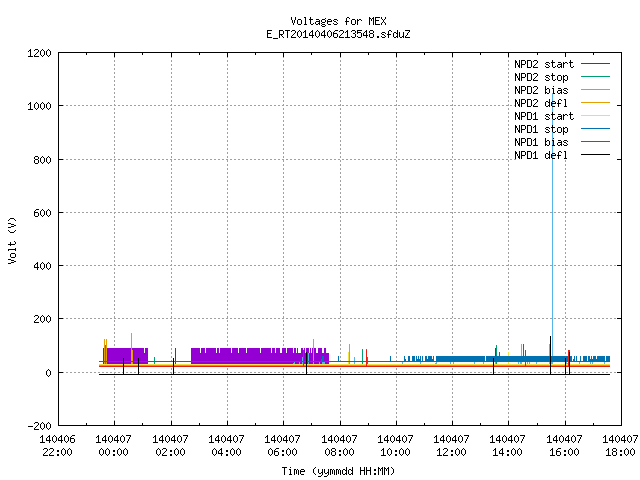Click the 1000 y-axis tick label
This screenshot has width=640, height=480.
click(39, 107)
